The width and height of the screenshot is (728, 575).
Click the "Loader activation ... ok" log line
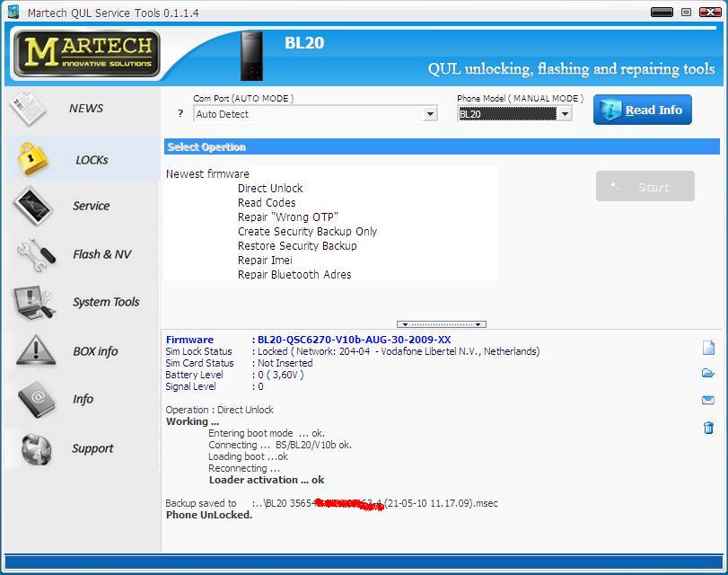pyautogui.click(x=267, y=480)
